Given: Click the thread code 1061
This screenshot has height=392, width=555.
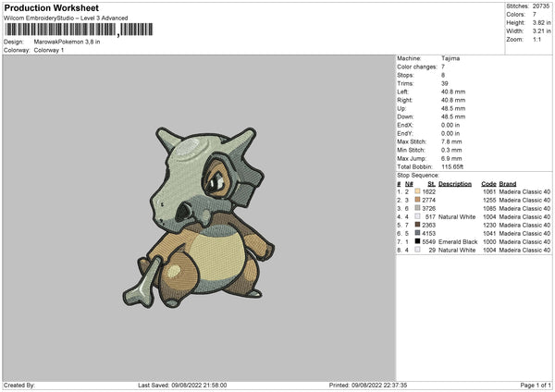Looking at the screenshot, I should (489, 191).
